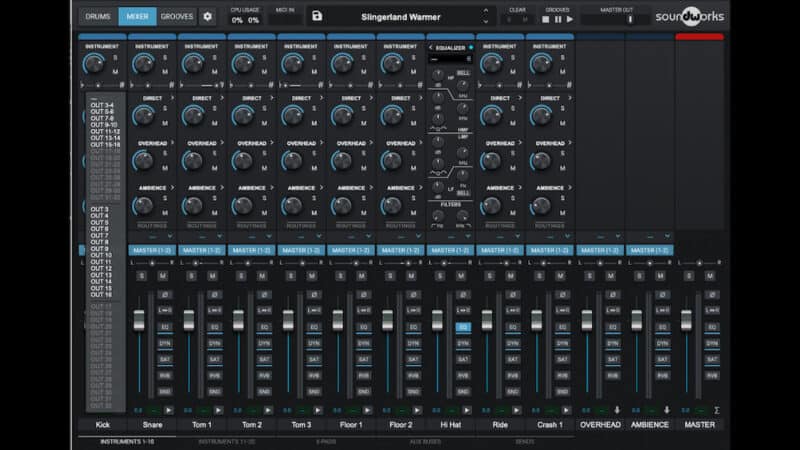Mute the Hi Hat channel strip
800x450 pixels.
coord(461,276)
